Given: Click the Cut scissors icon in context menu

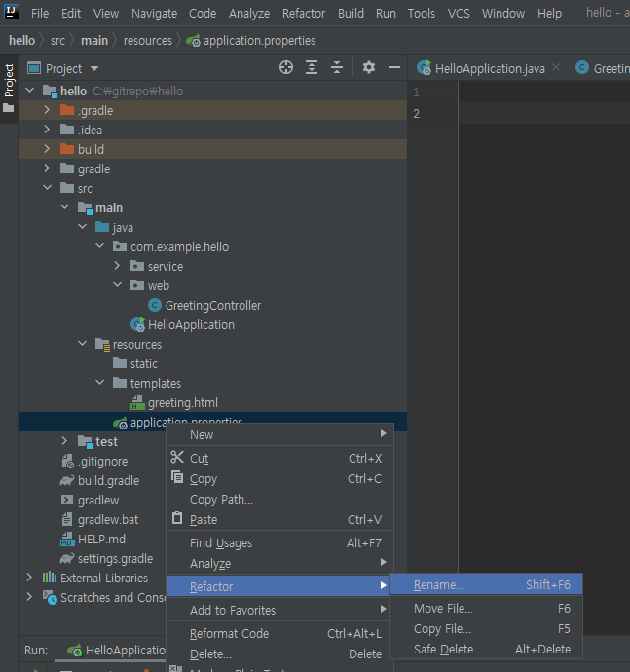Looking at the screenshot, I should point(177,458).
